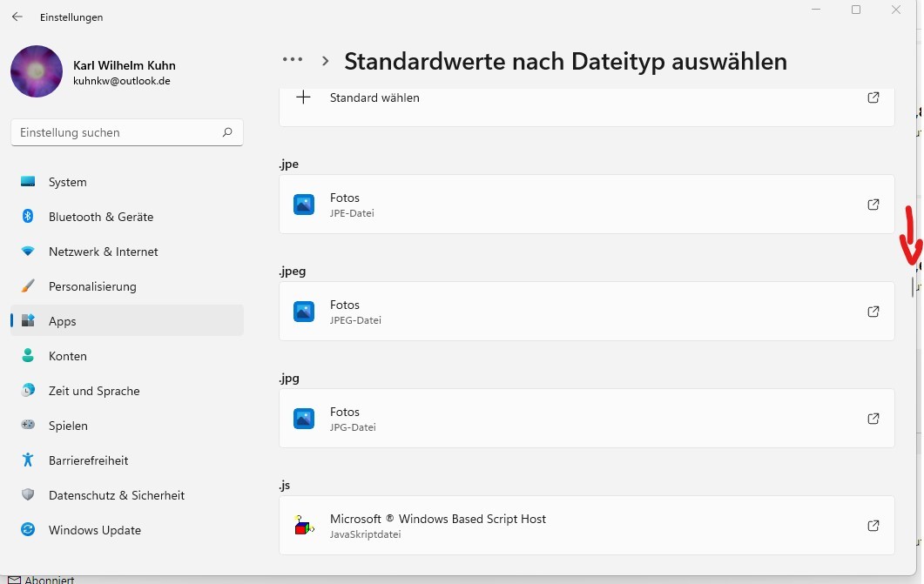Click the vertical scrollbar thumb
The image size is (924, 584).
(912, 286)
